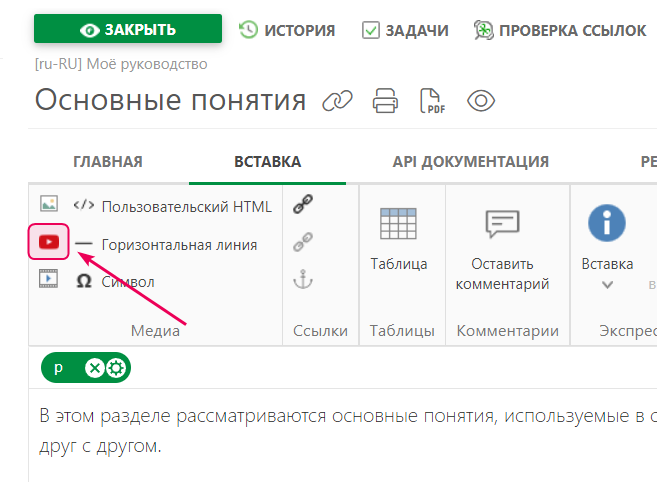Select the p tag indicator
657x482 pixels.
coord(58,368)
